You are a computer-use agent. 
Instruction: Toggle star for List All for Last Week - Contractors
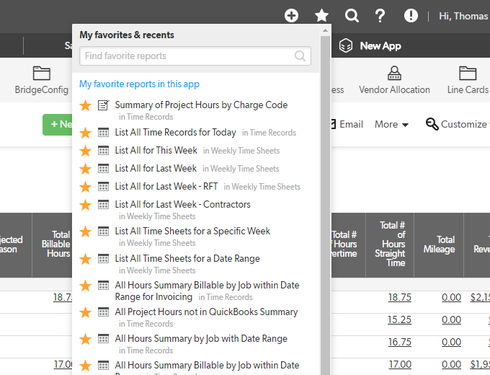[85, 205]
